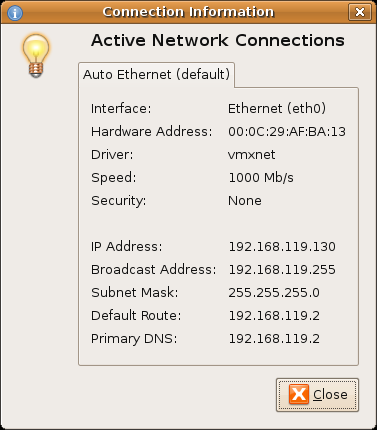
Task: Click the IP address value 192.168.119.130
Action: [x=282, y=247]
